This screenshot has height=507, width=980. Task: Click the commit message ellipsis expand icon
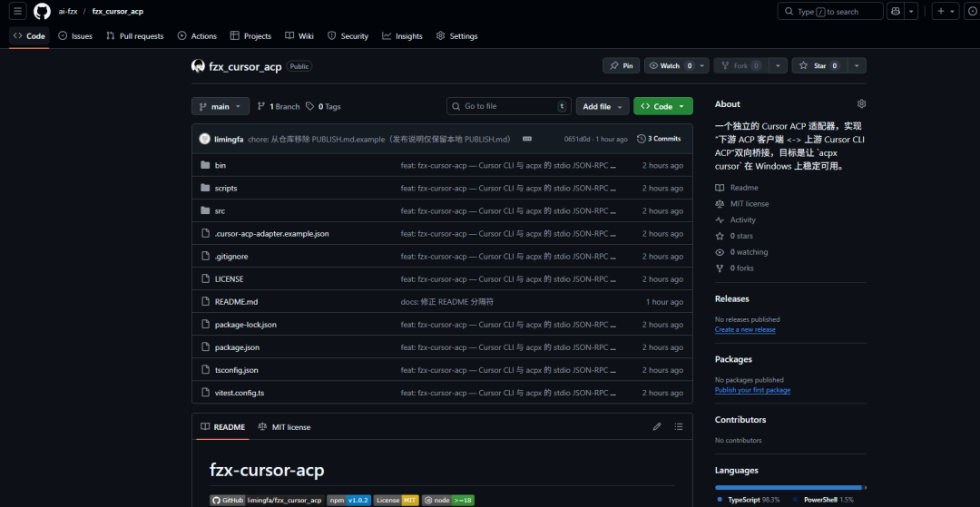[527, 139]
